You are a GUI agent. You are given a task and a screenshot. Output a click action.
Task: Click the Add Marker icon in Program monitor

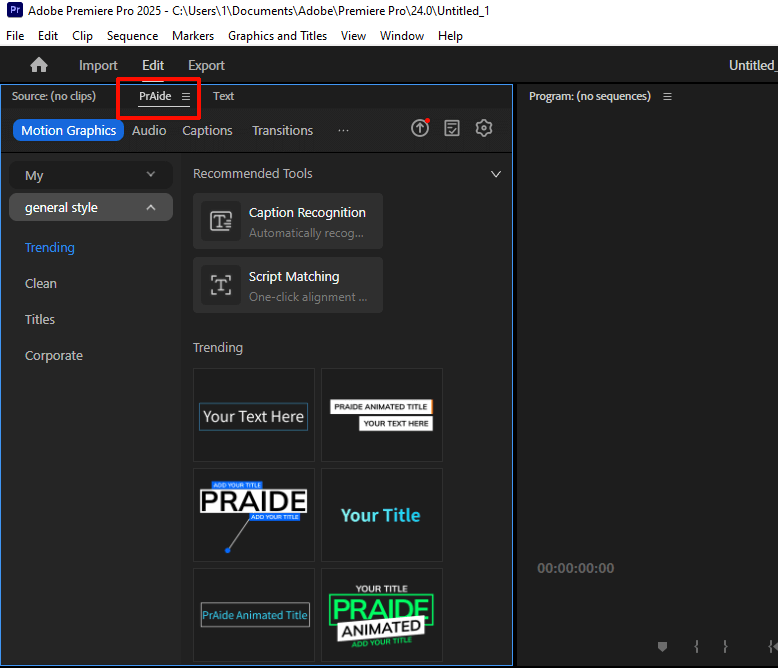coord(662,646)
